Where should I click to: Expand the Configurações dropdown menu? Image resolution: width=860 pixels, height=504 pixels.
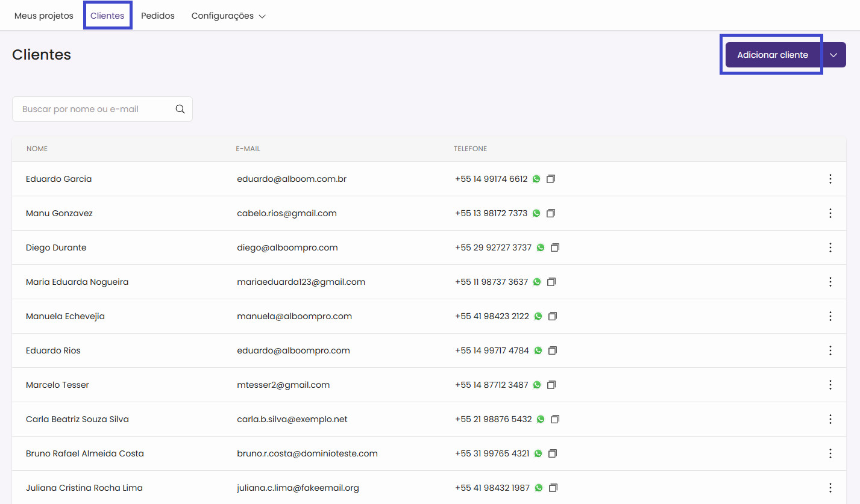pyautogui.click(x=228, y=16)
